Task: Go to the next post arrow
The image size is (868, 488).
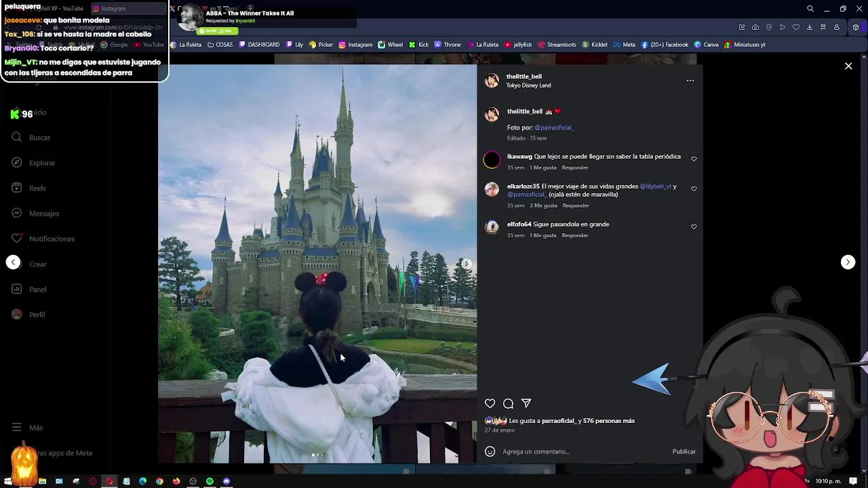Action: tap(848, 262)
